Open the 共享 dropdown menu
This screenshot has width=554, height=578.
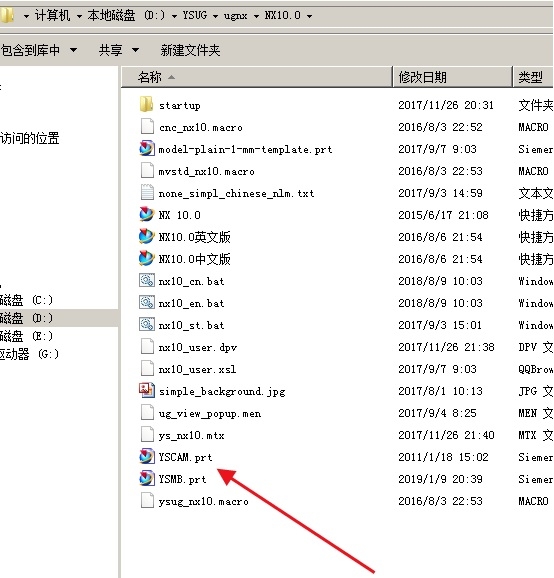pyautogui.click(x=119, y=50)
